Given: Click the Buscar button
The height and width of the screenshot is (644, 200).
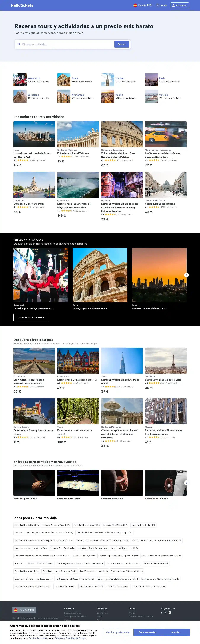Looking at the screenshot, I should 121,44.
